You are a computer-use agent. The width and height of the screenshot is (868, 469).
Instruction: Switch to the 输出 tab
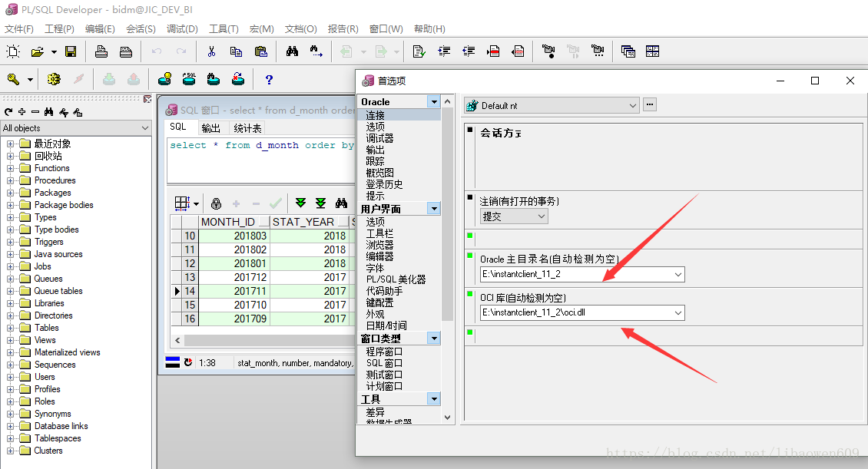[x=211, y=127]
